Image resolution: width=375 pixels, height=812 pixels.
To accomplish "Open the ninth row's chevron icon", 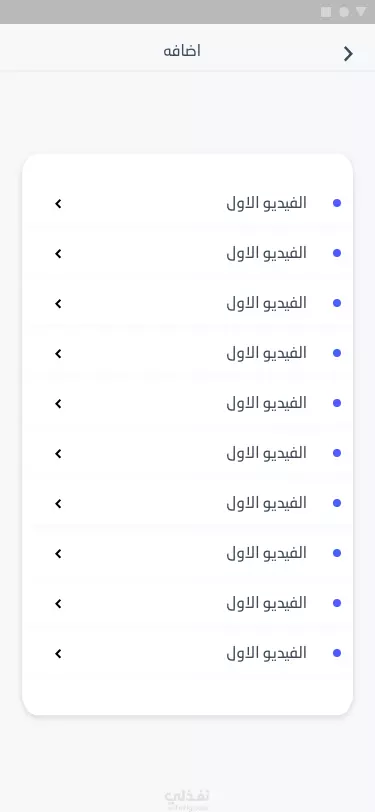I will pos(59,603).
